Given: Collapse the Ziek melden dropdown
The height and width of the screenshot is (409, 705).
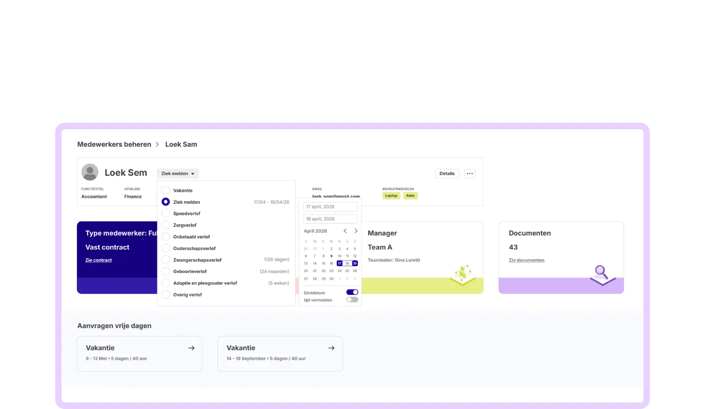Looking at the screenshot, I should [x=178, y=173].
